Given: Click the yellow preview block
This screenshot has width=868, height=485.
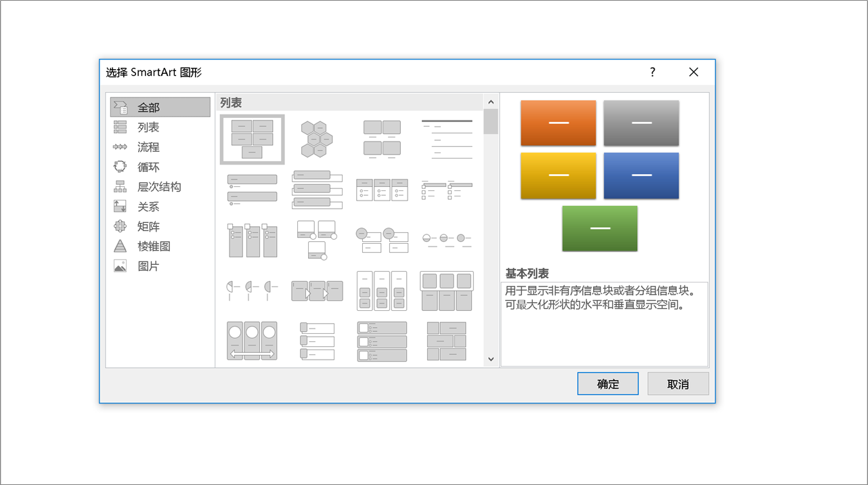Looking at the screenshot, I should pos(559,175).
